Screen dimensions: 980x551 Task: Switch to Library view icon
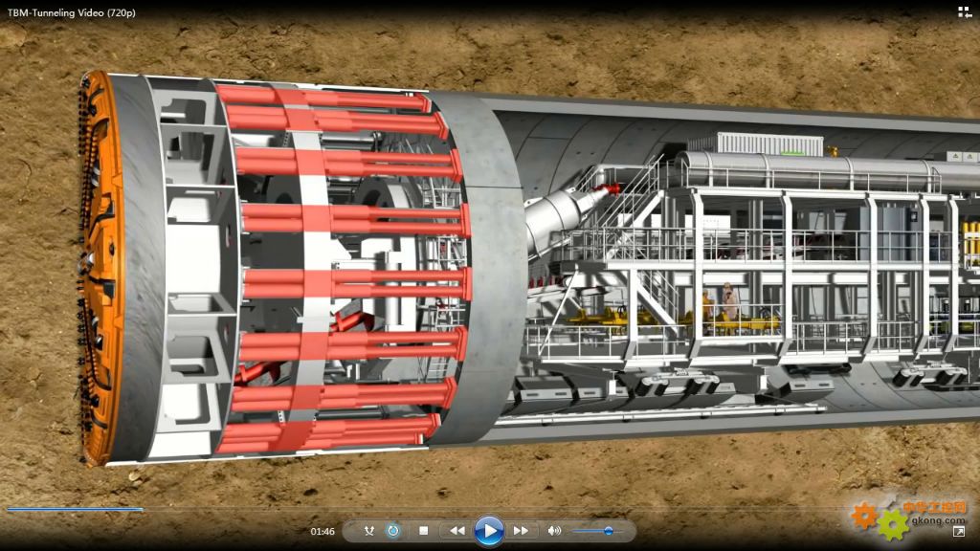tap(965, 12)
